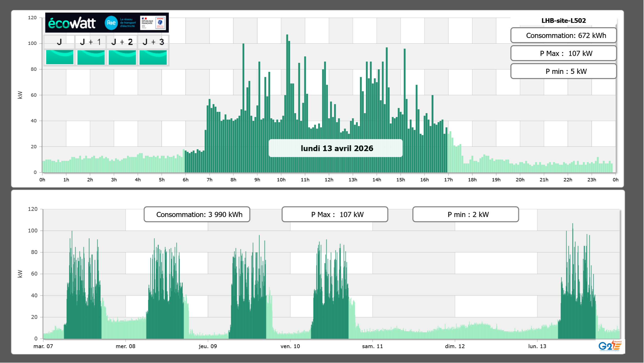
Task: Click the Rte round logo
Action: (111, 23)
